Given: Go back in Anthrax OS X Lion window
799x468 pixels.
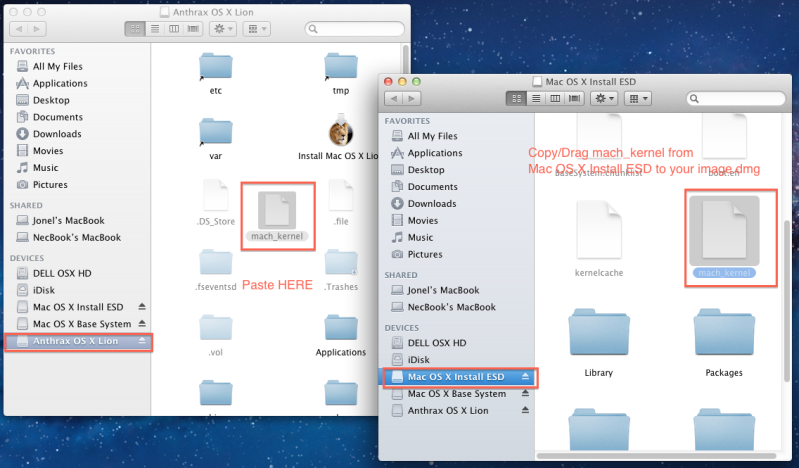Looking at the screenshot, I should (19, 29).
